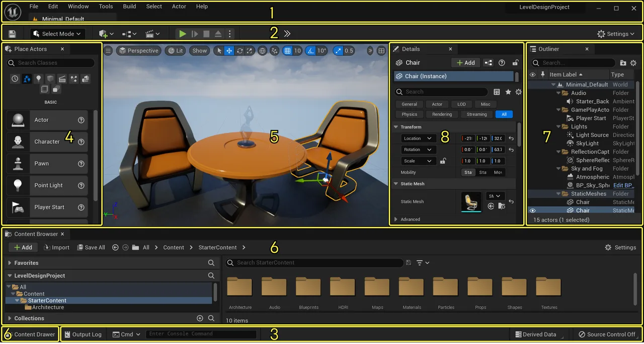
Task: Open the Perspective view mode dropdown
Action: 138,51
